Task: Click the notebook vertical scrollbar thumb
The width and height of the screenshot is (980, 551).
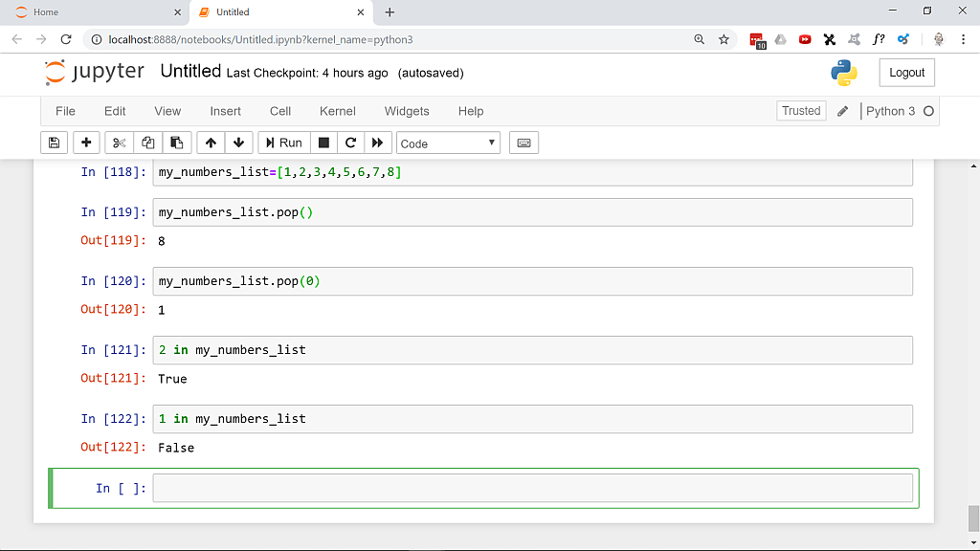Action: coord(973,518)
